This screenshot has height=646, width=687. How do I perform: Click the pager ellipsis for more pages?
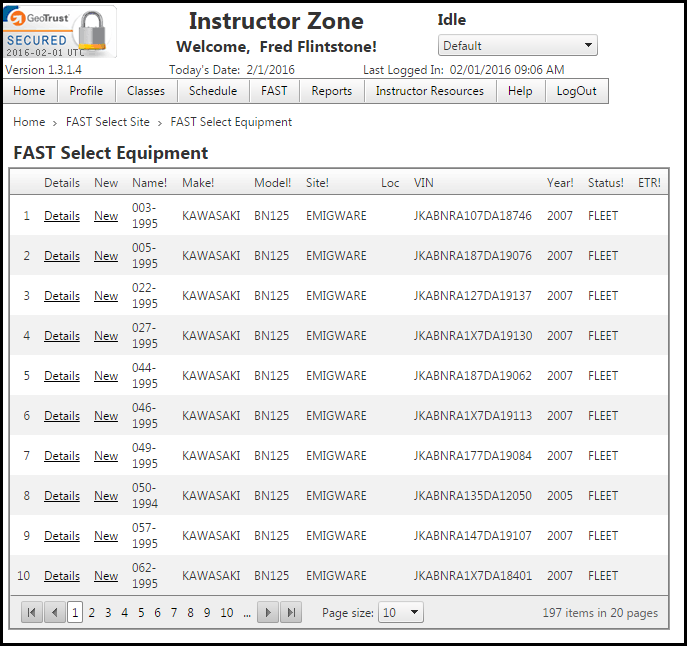click(247, 614)
